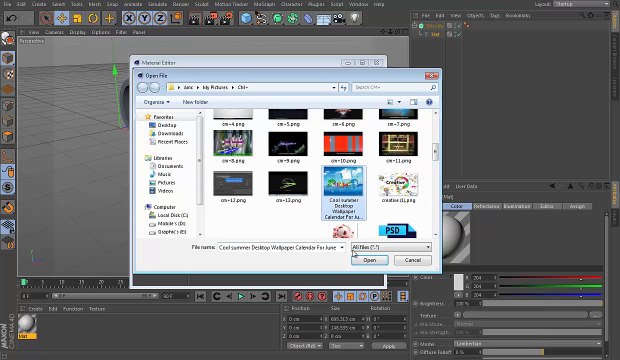Click the Open button

[370, 260]
